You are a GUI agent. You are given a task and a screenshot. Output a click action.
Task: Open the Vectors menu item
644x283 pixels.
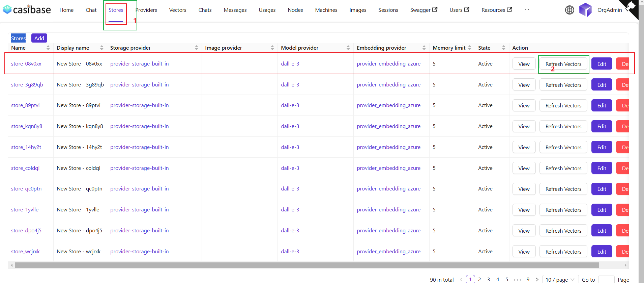point(178,10)
